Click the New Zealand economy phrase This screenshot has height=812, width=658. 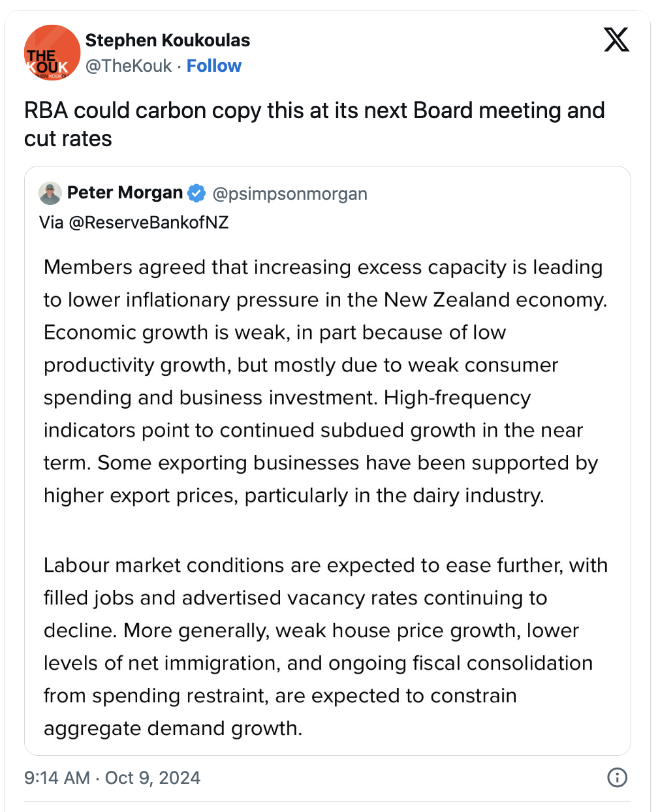coord(495,300)
